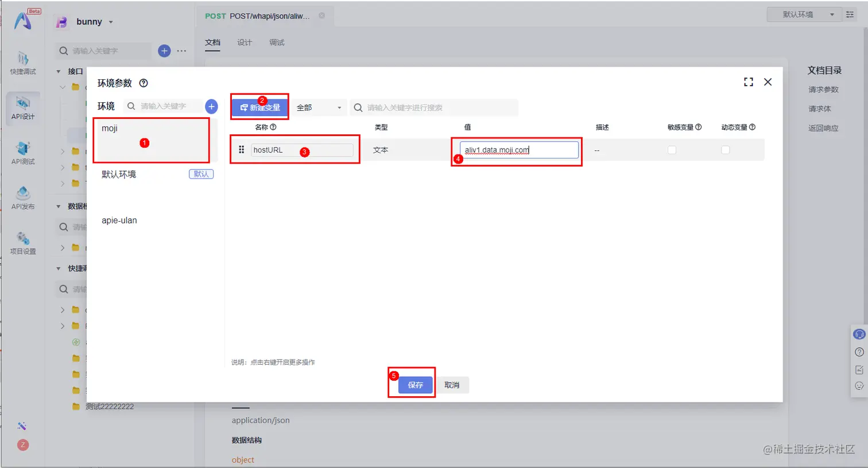The image size is (868, 468).
Task: Click the headset support icon on the right edge
Action: 859,334
